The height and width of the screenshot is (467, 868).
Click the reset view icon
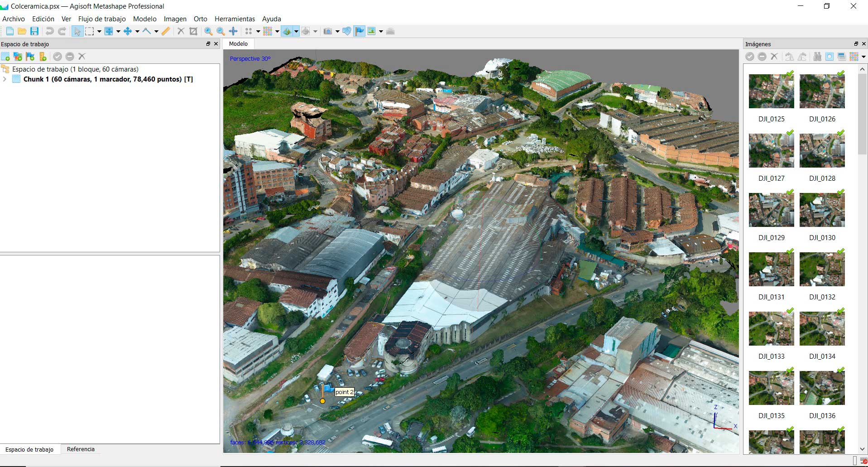[233, 31]
